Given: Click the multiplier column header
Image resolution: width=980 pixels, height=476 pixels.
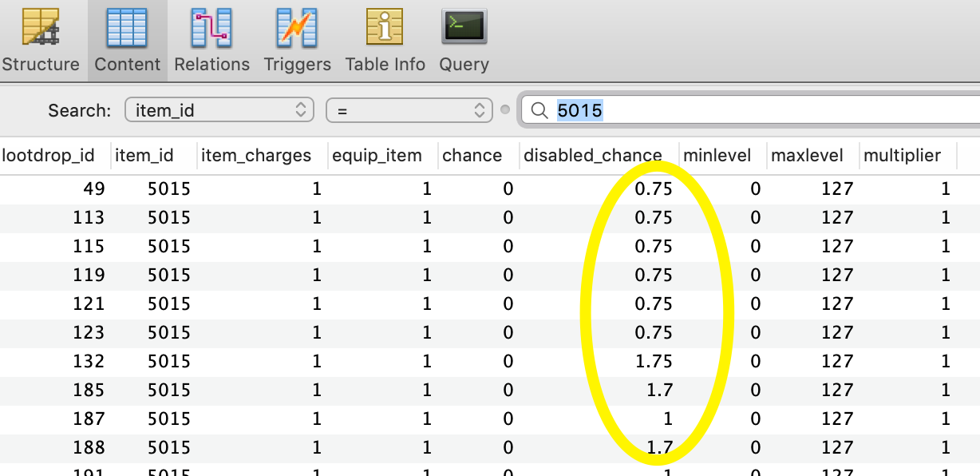Looking at the screenshot, I should (902, 156).
